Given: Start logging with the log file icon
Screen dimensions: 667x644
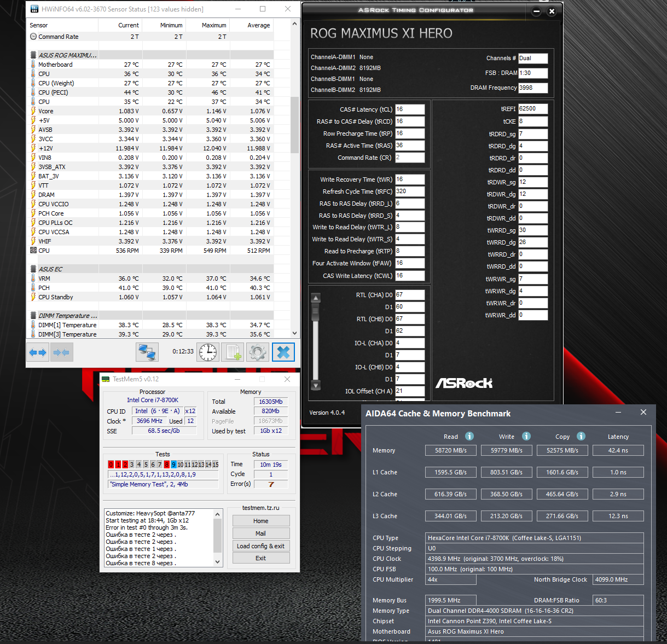Looking at the screenshot, I should coord(233,352).
